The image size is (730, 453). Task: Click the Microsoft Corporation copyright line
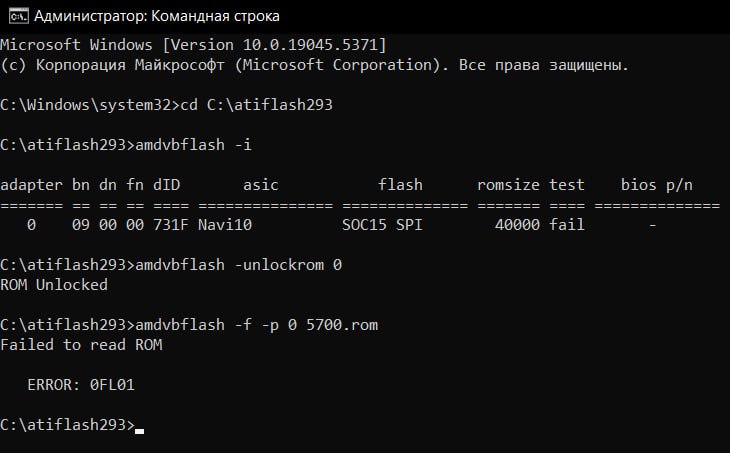314,65
